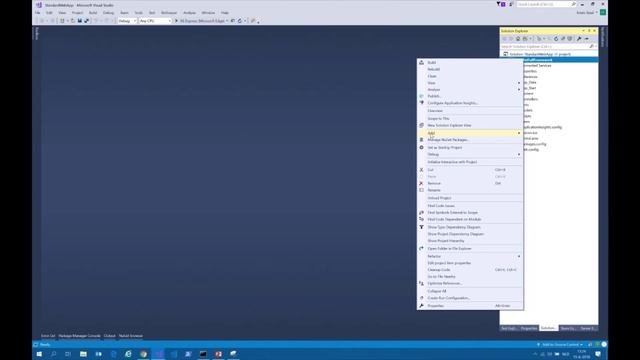Open the Add submenu
640x360 pixels.
coord(470,133)
